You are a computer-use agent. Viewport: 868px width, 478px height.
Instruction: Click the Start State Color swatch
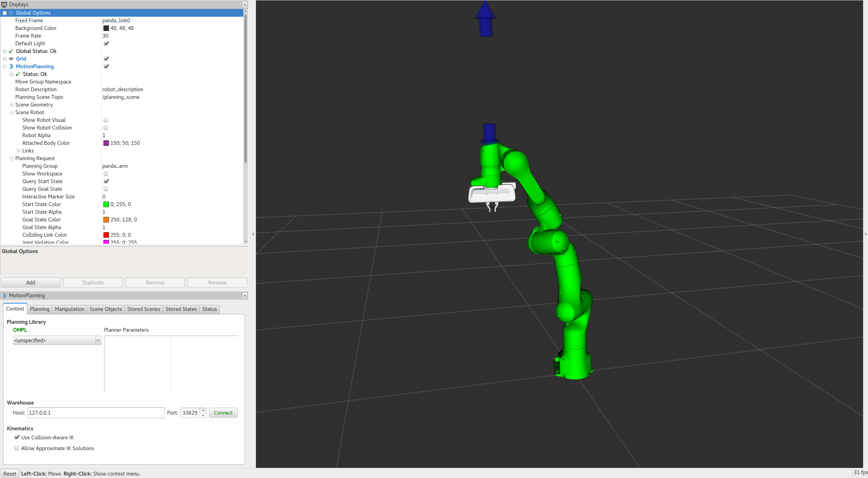pyautogui.click(x=105, y=204)
